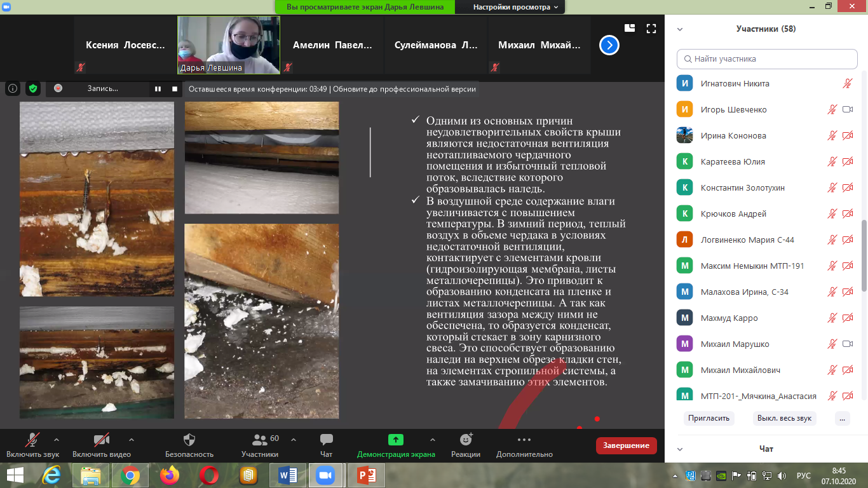Expand arrow next to Участники button

(293, 439)
